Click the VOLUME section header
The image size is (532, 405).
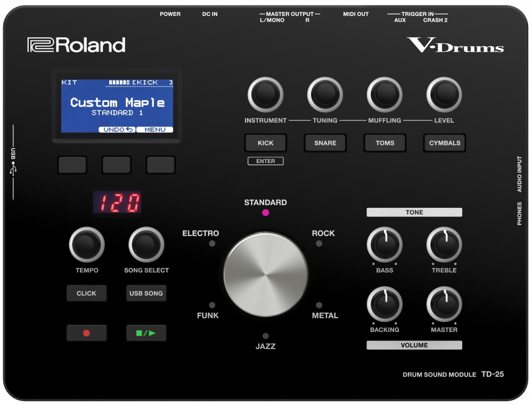414,345
